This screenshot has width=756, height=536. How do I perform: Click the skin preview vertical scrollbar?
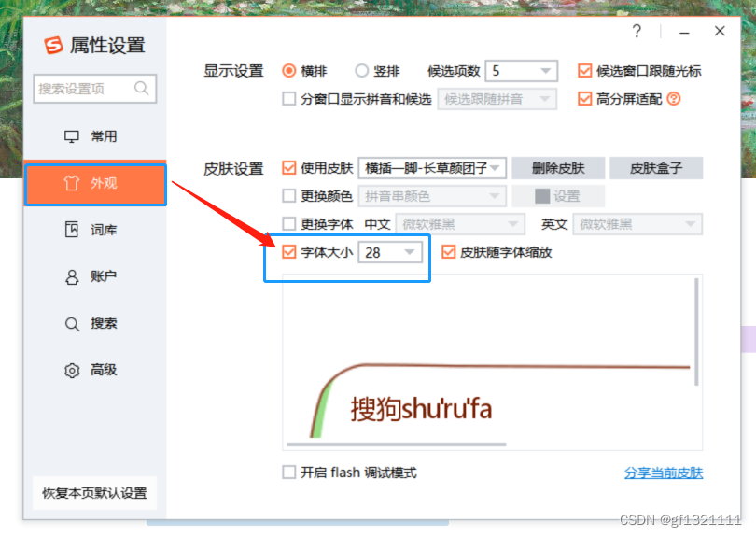click(x=696, y=331)
